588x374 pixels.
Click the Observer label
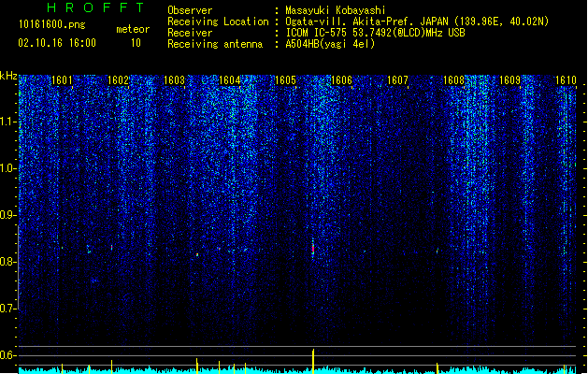click(x=190, y=10)
